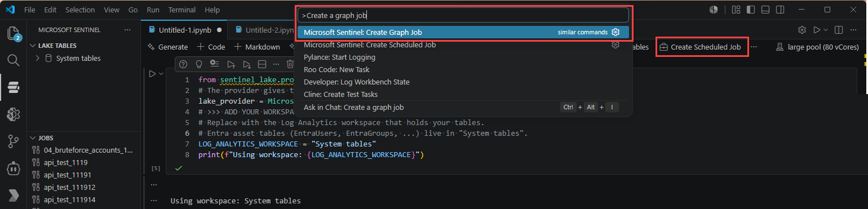Execute cell and below icon
The height and width of the screenshot is (209, 868).
click(x=246, y=64)
